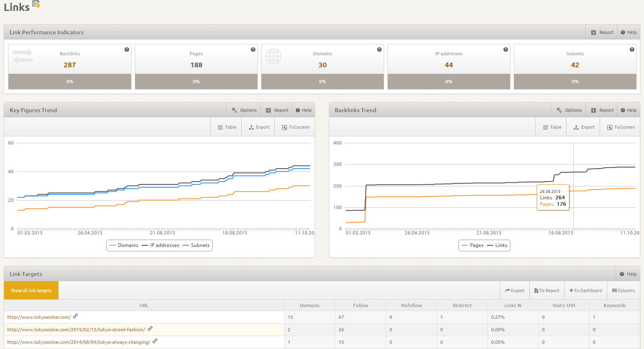Toggle Domains series in Key Figures legend
The height and width of the screenshot is (349, 644).
pos(124,245)
